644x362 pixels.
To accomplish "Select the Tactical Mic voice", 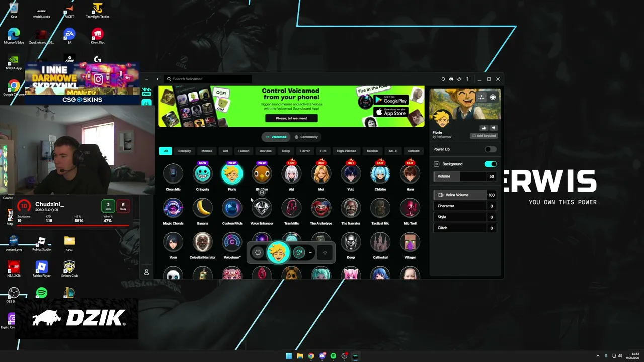I will [x=380, y=208].
